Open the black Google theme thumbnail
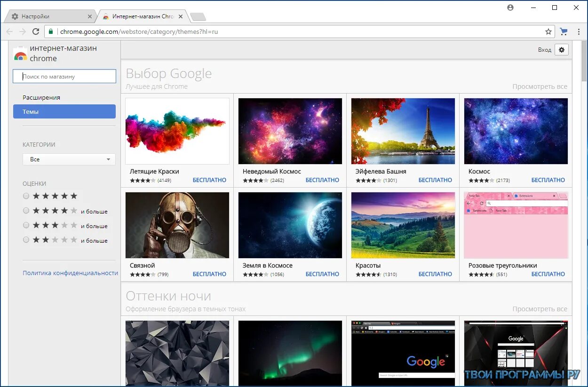The height and width of the screenshot is (387, 588). 403,353
